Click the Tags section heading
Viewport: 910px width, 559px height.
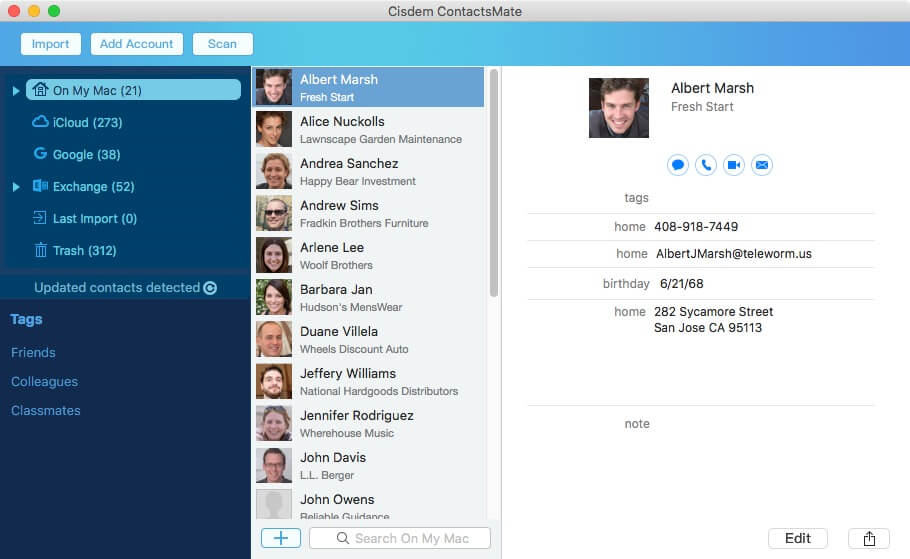coord(26,319)
